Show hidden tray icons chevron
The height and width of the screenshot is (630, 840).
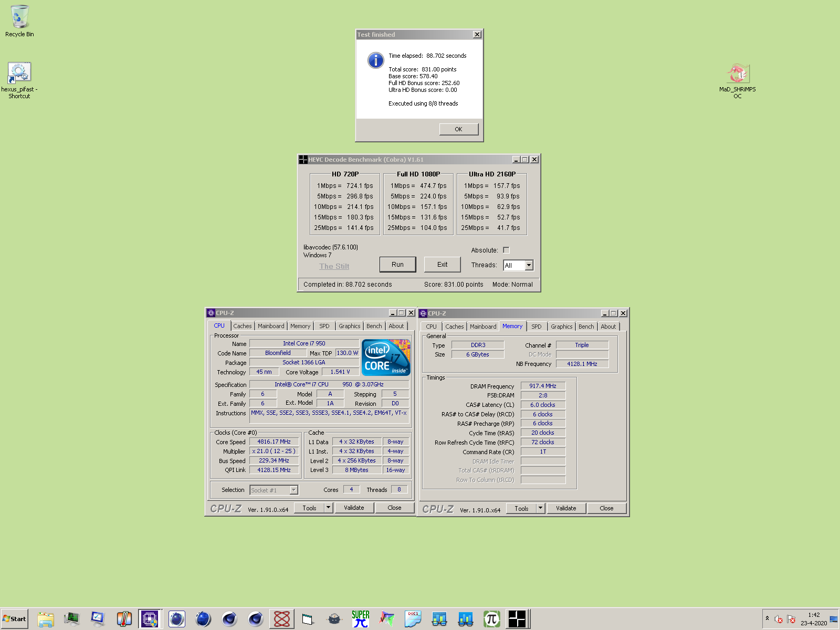pyautogui.click(x=767, y=618)
